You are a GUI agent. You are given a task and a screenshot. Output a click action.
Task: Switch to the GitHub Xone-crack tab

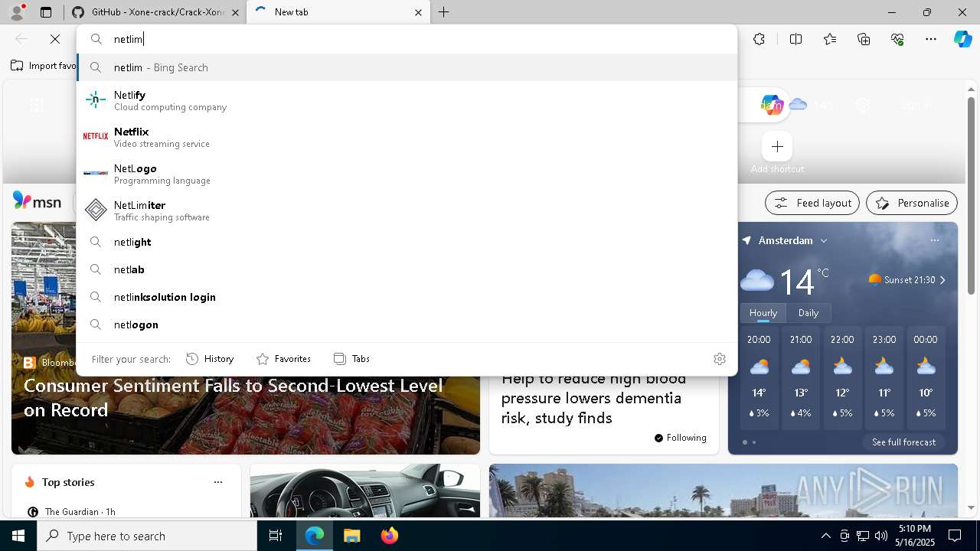[x=155, y=12]
